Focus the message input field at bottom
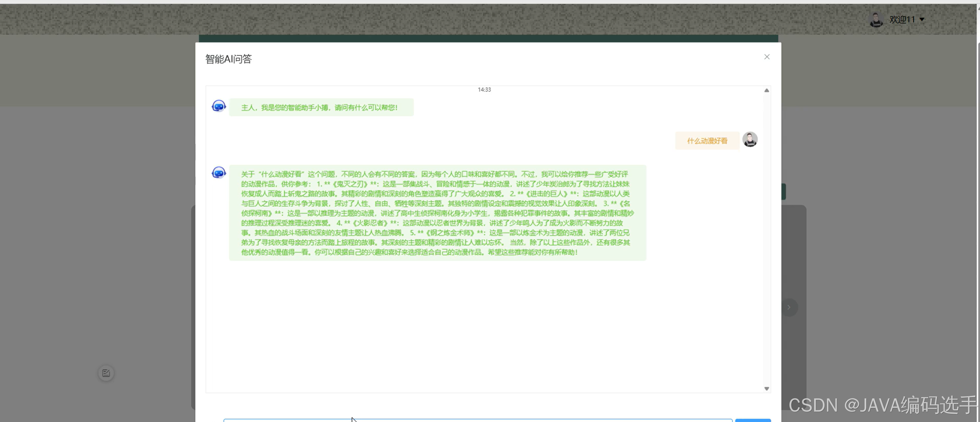 [478, 420]
